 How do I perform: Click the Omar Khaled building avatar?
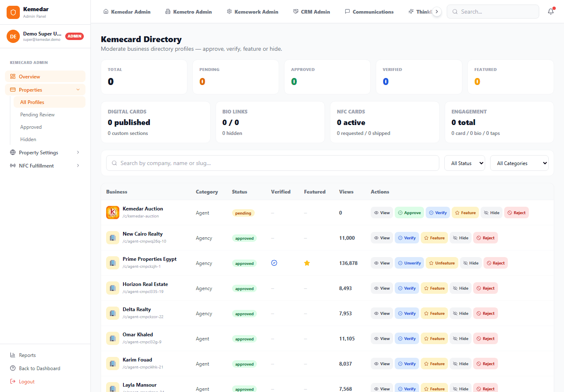point(113,338)
